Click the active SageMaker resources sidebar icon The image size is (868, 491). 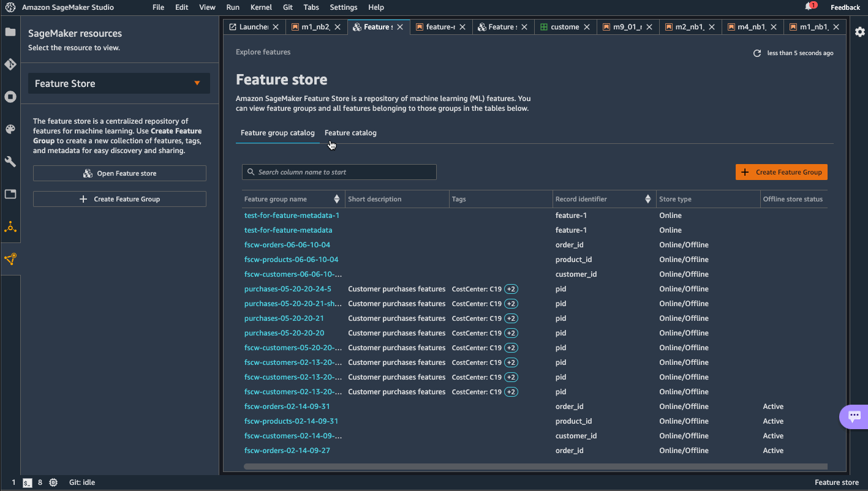click(x=10, y=259)
